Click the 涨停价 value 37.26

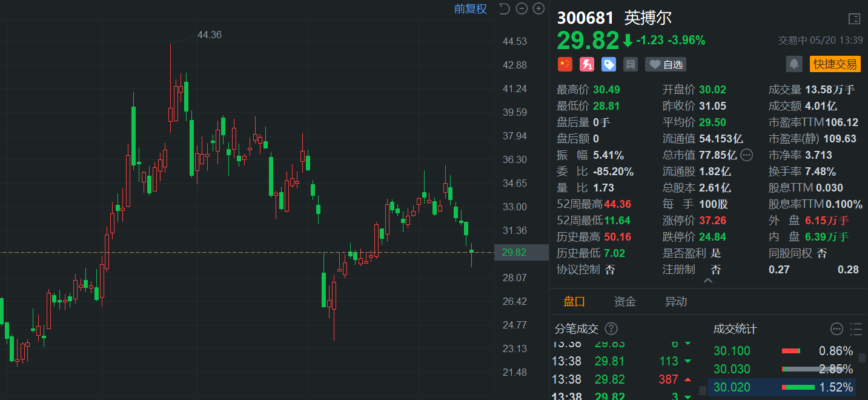click(x=712, y=221)
